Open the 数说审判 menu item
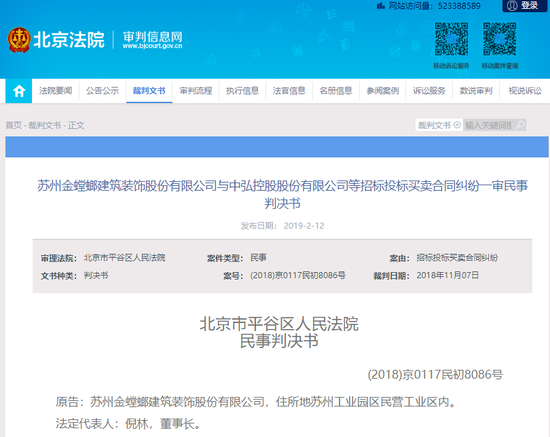This screenshot has width=550, height=437. coord(476,91)
